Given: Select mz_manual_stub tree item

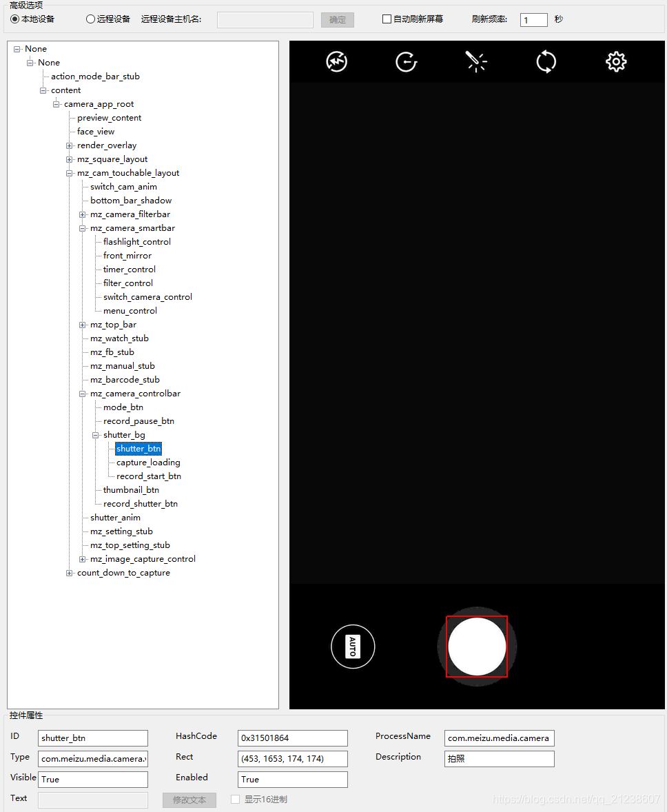Looking at the screenshot, I should click(123, 366).
